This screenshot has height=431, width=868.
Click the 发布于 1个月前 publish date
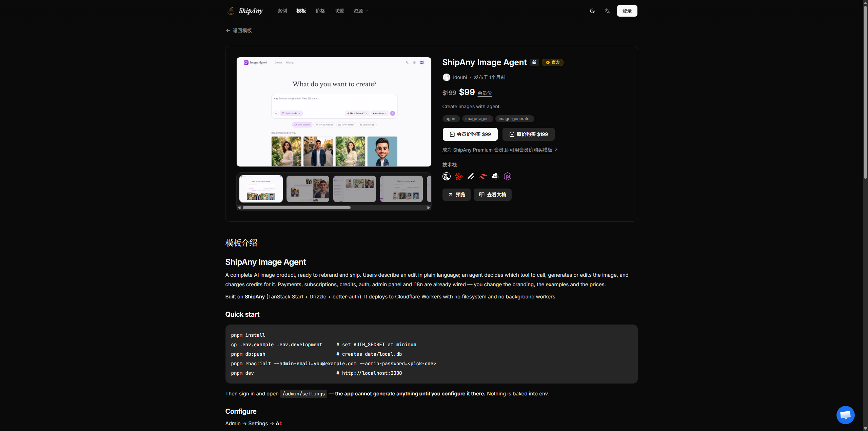point(490,77)
